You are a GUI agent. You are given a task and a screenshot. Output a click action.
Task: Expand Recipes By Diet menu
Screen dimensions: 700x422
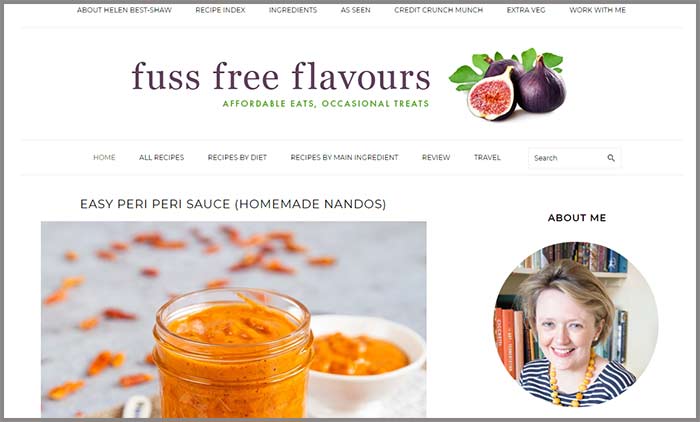point(237,158)
